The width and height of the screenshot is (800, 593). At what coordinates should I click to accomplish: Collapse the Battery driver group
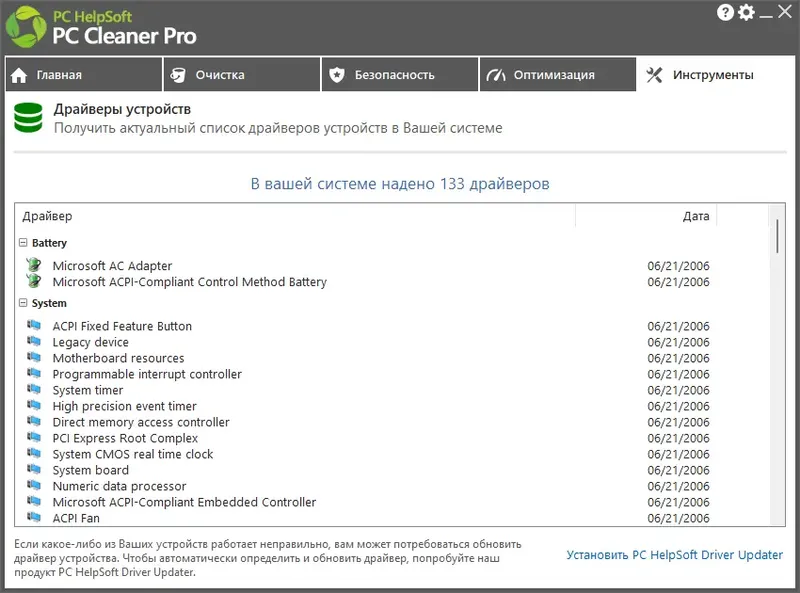[x=23, y=243]
